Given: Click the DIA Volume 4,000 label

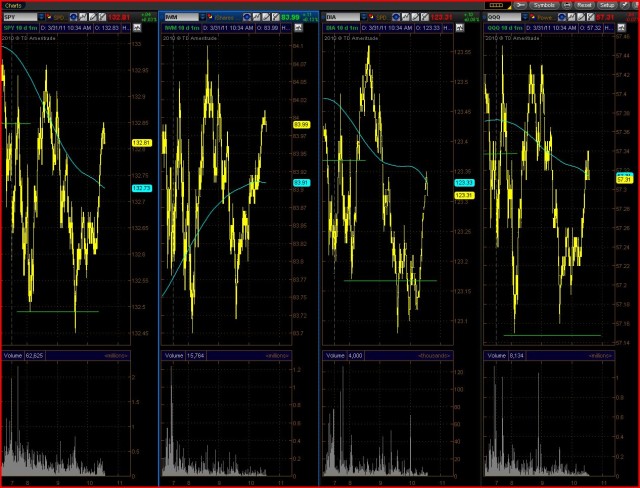Looking at the screenshot, I should [x=344, y=355].
